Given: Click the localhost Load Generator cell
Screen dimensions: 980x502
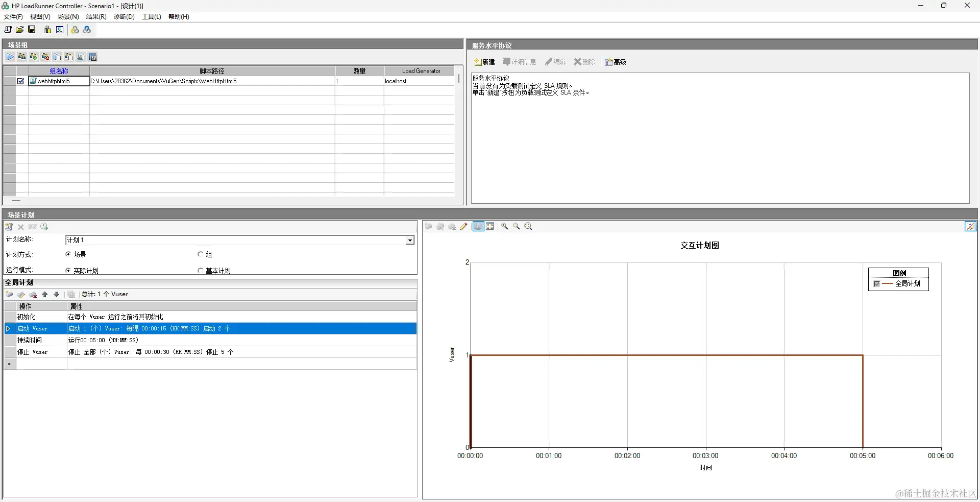Looking at the screenshot, I should (419, 81).
